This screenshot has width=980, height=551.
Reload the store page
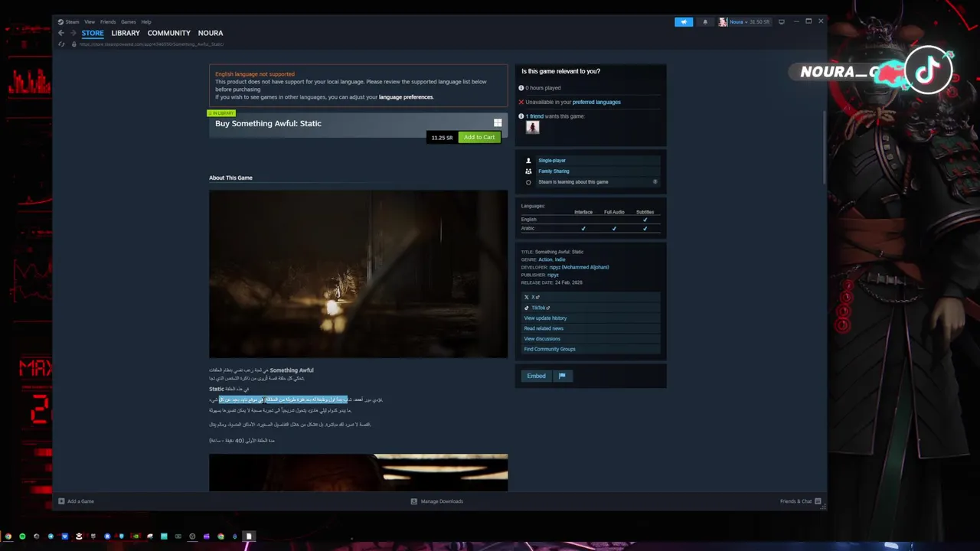[61, 44]
